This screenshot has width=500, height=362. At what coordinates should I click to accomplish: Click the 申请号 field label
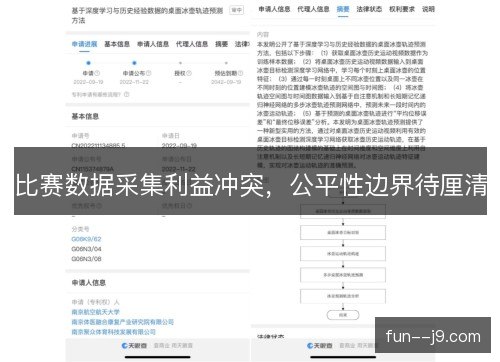coord(80,136)
